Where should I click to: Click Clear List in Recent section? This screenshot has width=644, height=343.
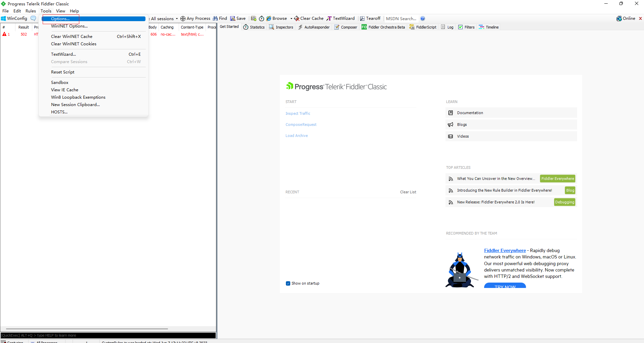tap(408, 192)
